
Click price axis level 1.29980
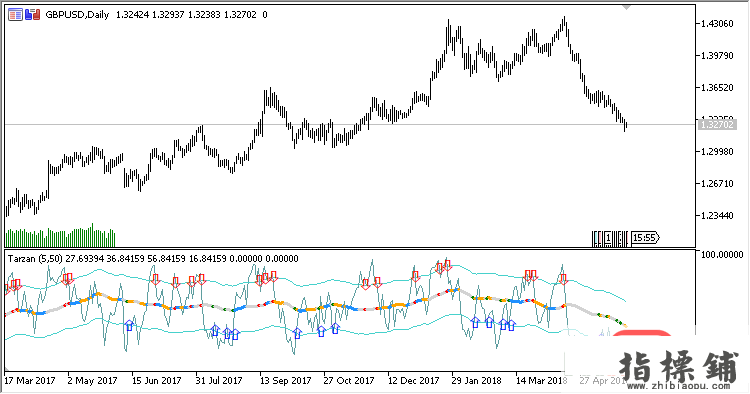(717, 152)
